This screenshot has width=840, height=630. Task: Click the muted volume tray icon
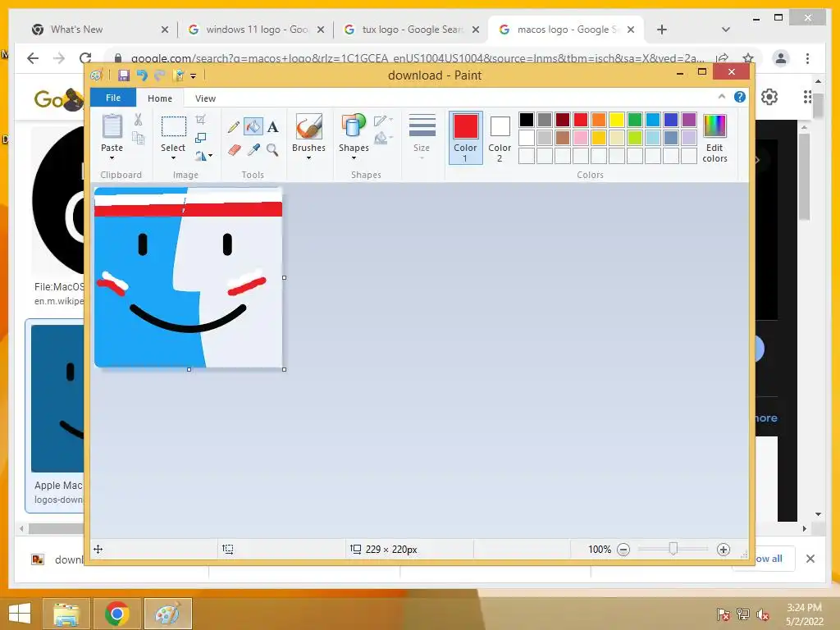click(763, 614)
